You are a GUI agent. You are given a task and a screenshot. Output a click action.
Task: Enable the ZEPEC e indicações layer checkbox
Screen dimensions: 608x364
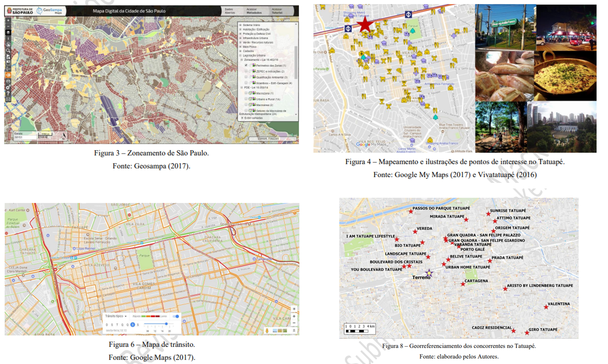click(246, 71)
